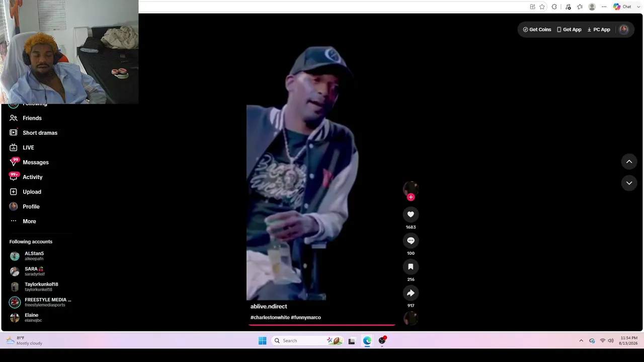Open the TikTok profile avatar menu

click(x=624, y=29)
